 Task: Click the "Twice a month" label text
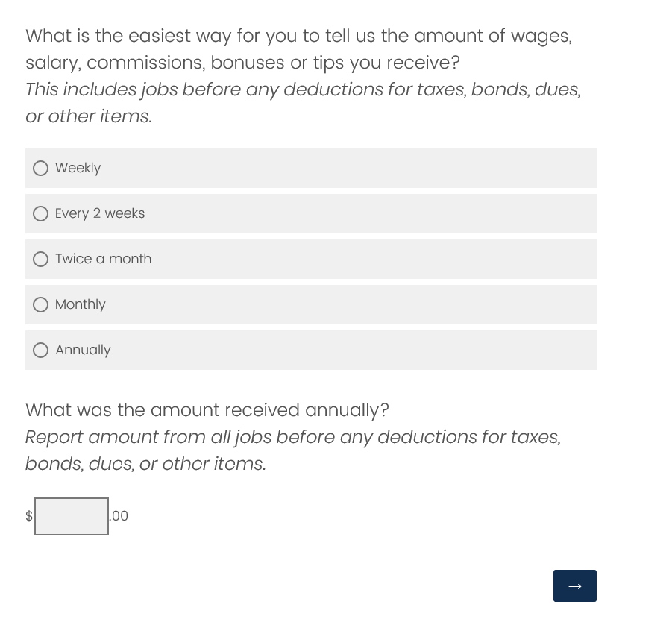click(x=103, y=260)
